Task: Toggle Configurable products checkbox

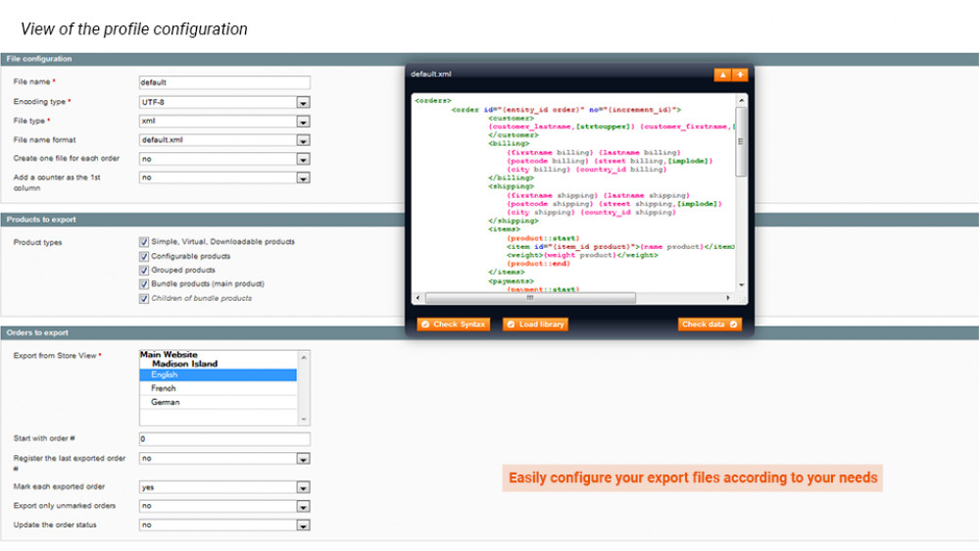Action: click(144, 257)
